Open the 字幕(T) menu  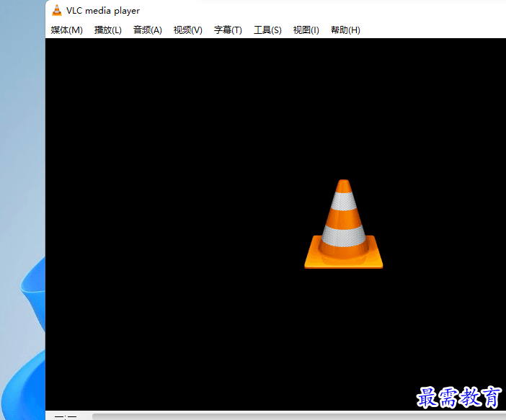228,30
